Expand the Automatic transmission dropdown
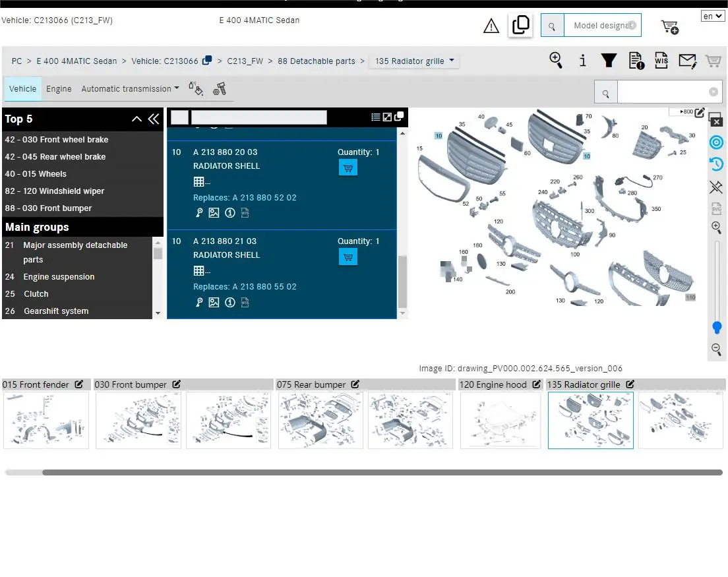 pos(130,88)
